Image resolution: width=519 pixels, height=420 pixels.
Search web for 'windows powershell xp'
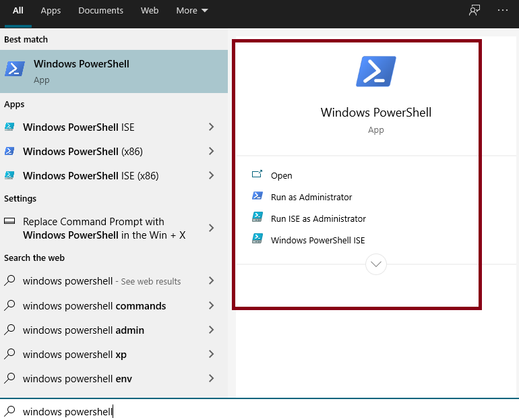pyautogui.click(x=74, y=355)
